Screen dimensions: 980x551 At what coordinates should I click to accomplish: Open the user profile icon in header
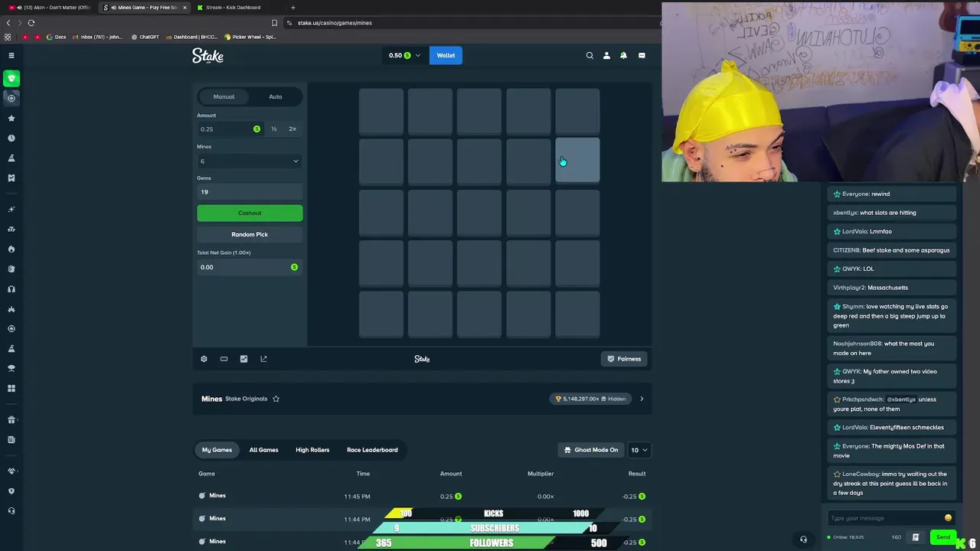(606, 55)
